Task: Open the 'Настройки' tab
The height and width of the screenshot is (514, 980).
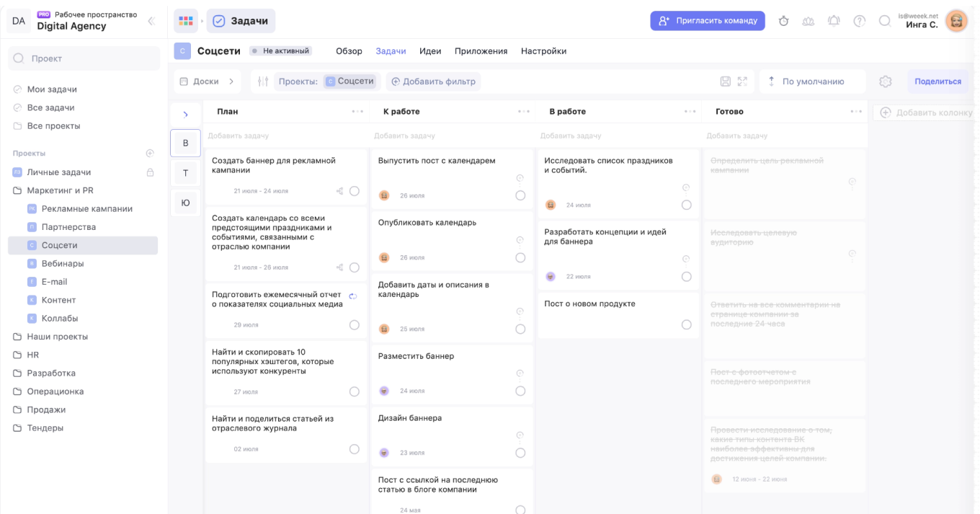Action: [543, 51]
